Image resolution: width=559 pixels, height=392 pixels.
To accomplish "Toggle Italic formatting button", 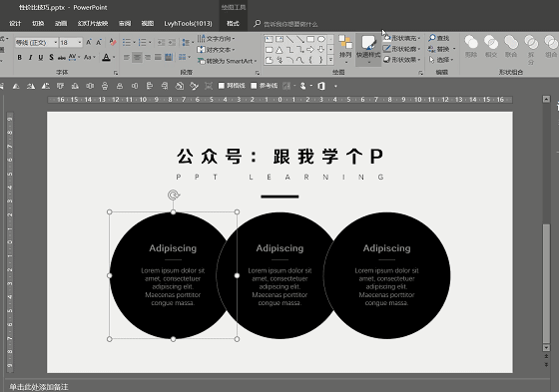I will click(x=30, y=58).
